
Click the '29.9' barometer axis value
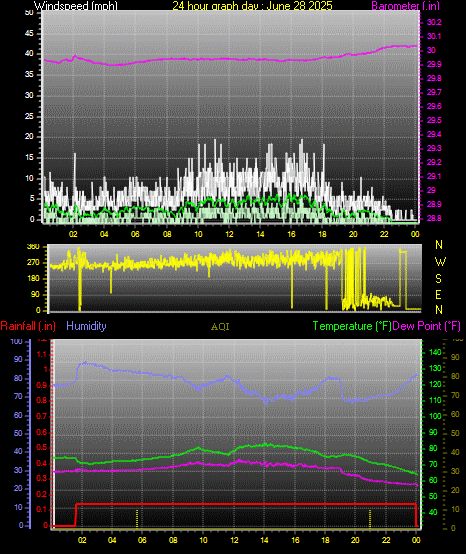point(434,64)
